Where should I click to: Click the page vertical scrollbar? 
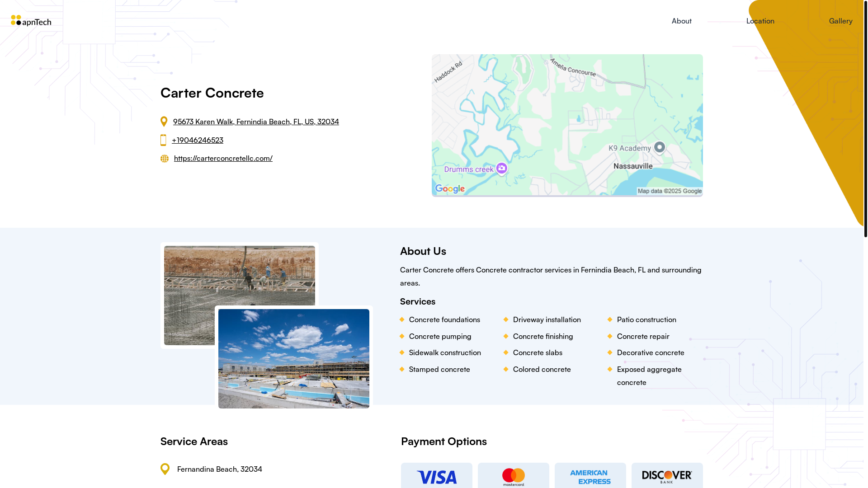[x=866, y=118]
